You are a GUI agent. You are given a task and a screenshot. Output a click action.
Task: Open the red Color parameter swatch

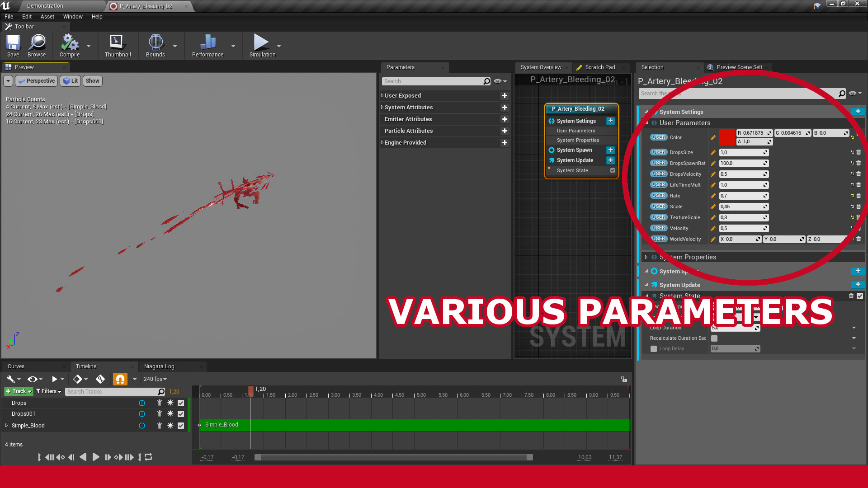[x=727, y=137]
